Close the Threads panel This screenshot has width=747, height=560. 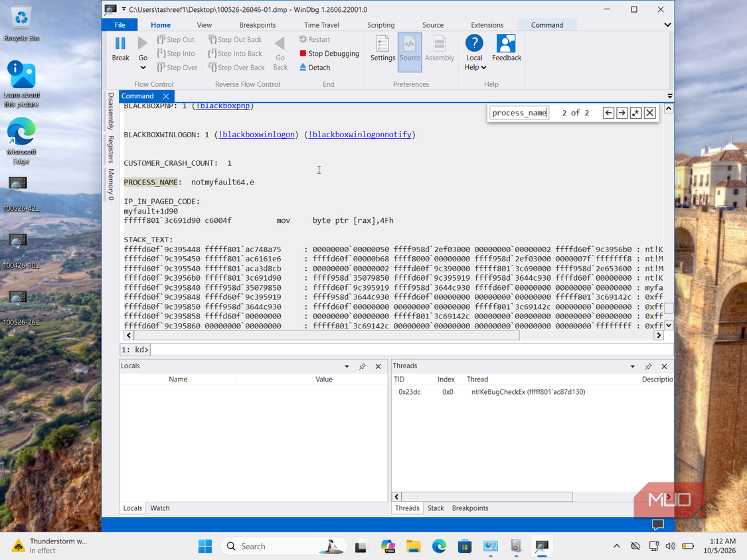[x=664, y=366]
